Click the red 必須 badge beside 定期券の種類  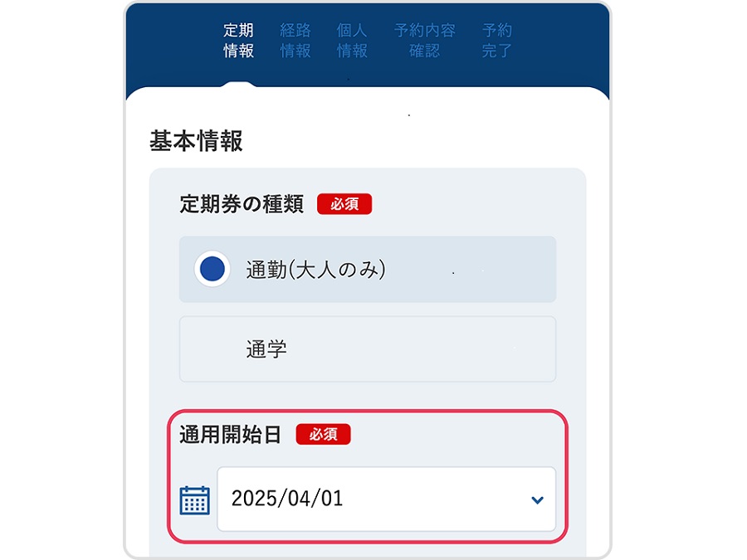point(344,204)
